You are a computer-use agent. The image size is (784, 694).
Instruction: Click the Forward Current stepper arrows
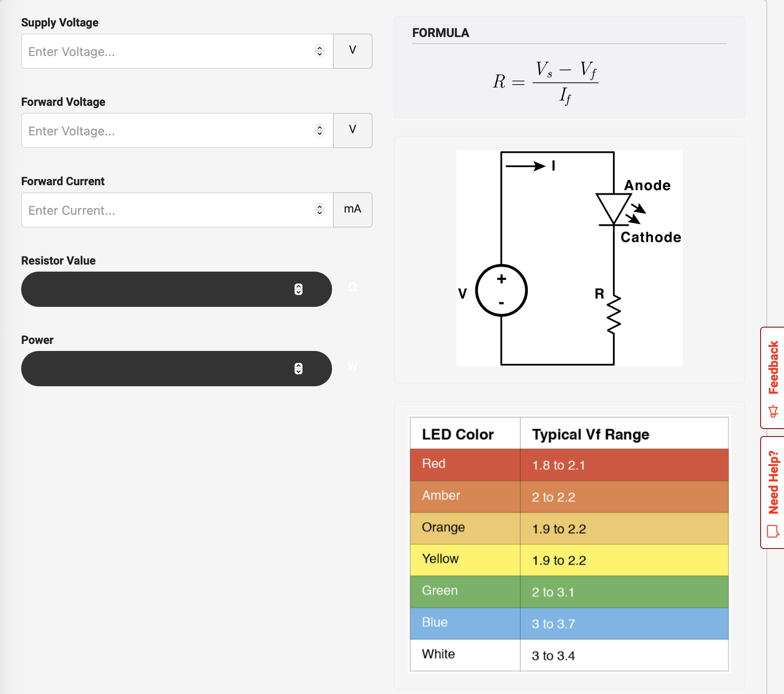(320, 210)
